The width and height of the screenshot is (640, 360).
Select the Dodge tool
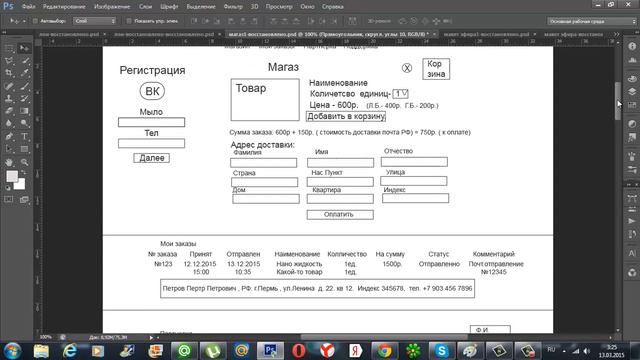point(24,123)
